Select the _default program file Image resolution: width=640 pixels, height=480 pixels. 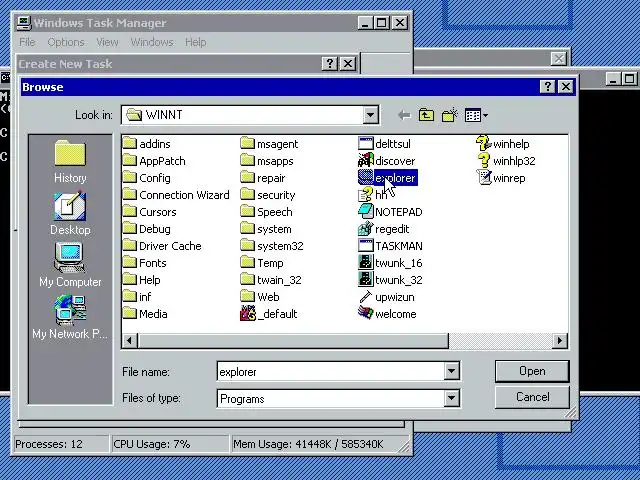coord(269,314)
